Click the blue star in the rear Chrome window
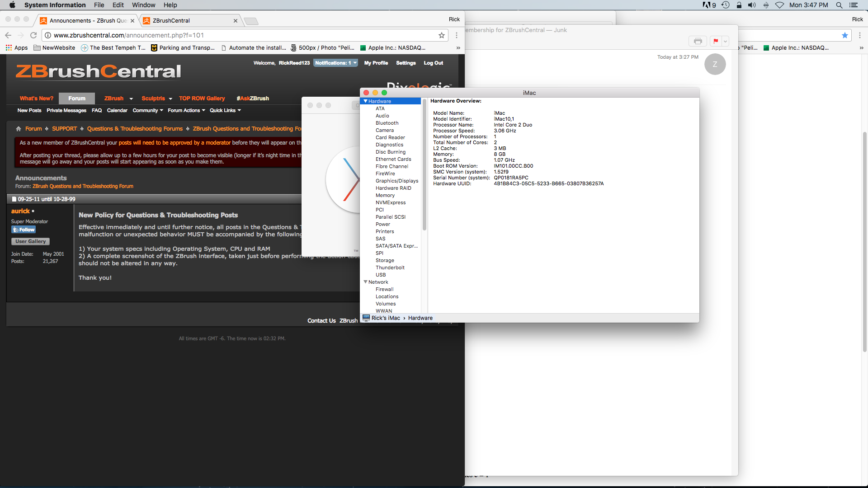 point(845,35)
